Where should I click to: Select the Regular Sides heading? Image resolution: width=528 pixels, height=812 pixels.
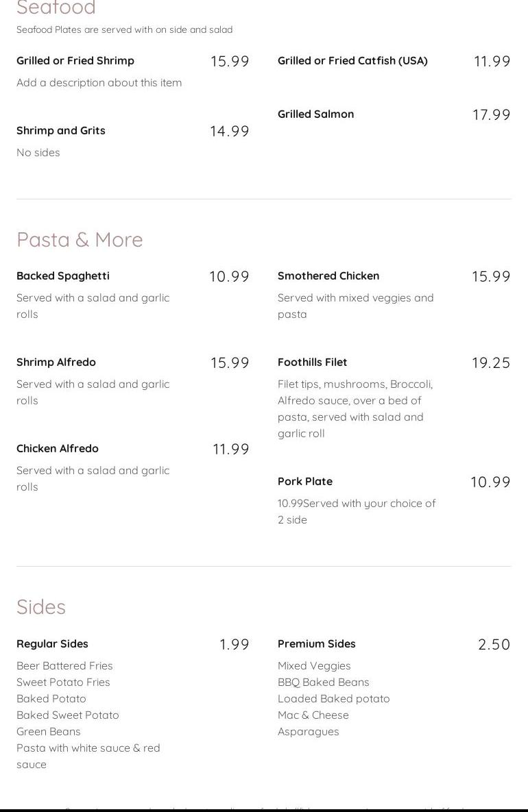click(x=52, y=643)
